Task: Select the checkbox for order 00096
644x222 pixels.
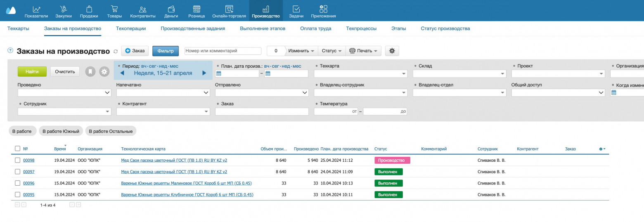Action: [x=17, y=183]
